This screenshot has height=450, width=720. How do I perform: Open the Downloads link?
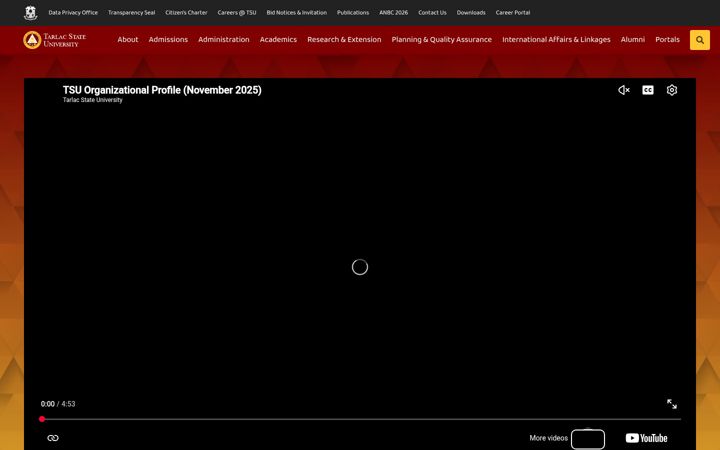pos(471,13)
